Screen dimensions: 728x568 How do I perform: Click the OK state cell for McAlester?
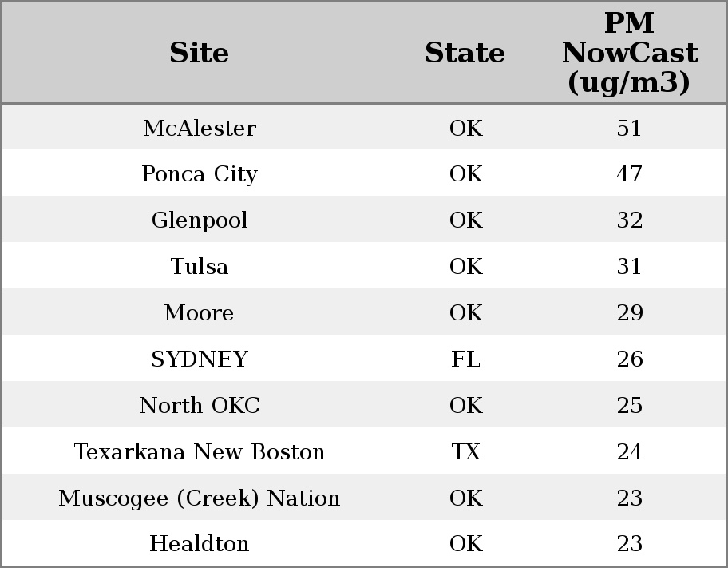(465, 128)
